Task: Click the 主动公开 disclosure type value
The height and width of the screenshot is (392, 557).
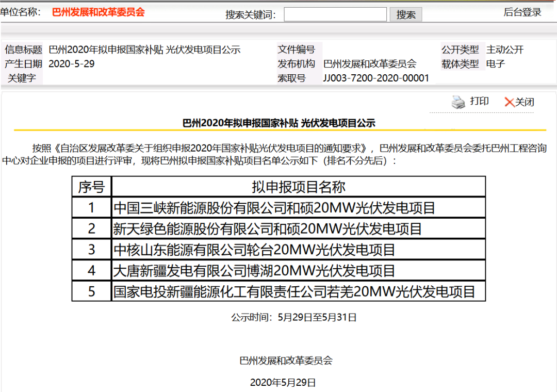Action: point(505,50)
